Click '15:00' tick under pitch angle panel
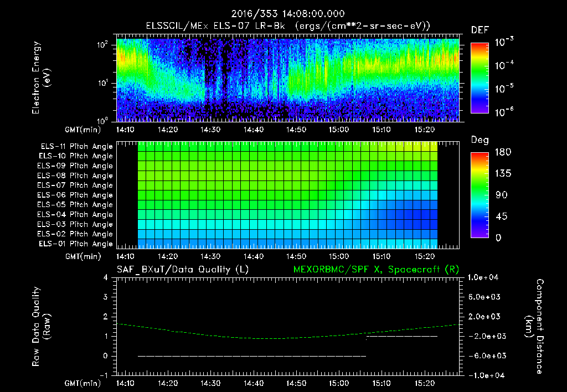 coord(339,257)
